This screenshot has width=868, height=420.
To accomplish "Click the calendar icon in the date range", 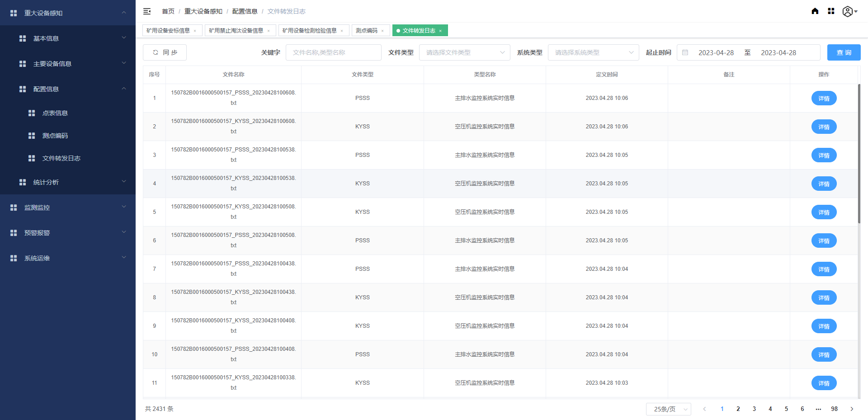I will (x=685, y=52).
